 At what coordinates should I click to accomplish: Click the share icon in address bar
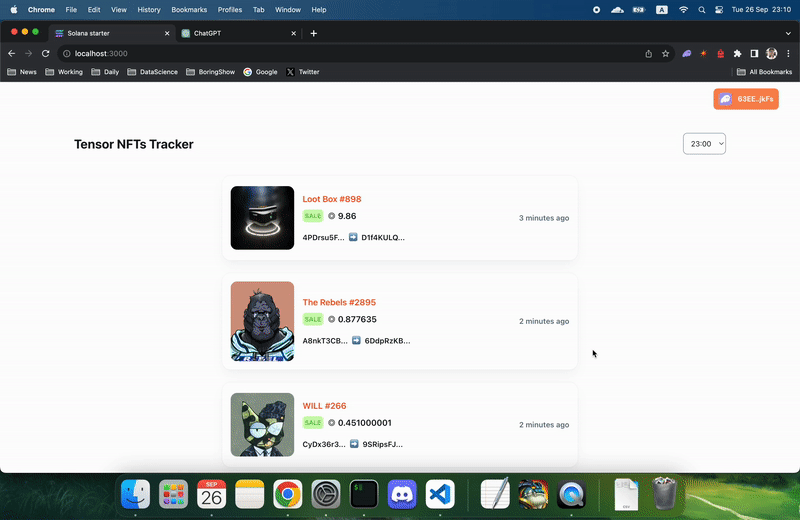[x=648, y=53]
